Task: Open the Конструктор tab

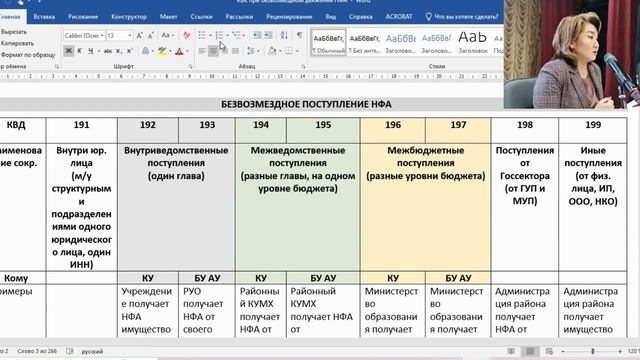Action: click(x=129, y=17)
